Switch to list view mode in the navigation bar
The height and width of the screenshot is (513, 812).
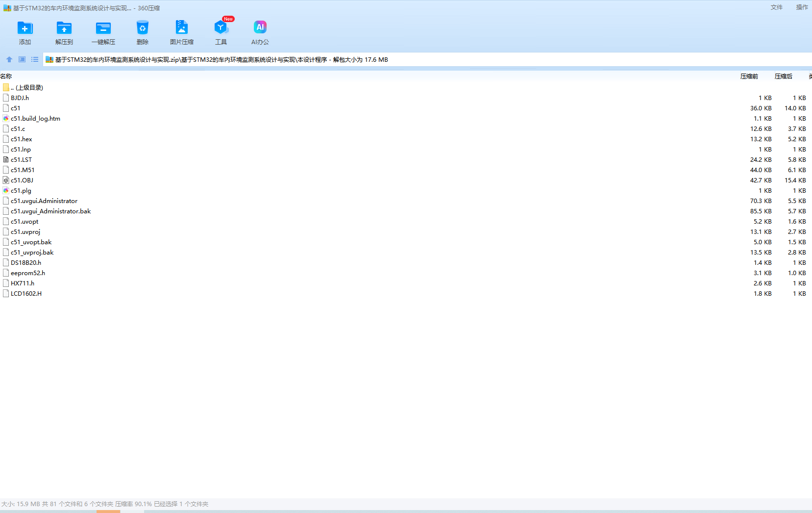[x=35, y=59]
